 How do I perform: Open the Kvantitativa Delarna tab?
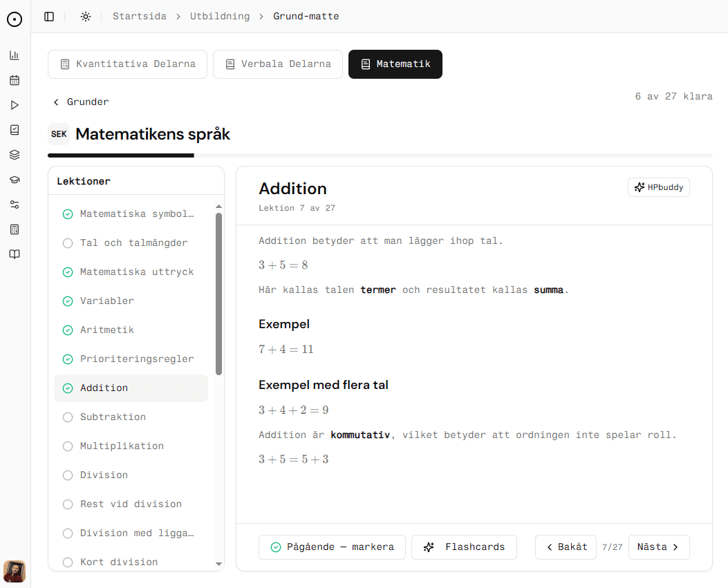(127, 64)
